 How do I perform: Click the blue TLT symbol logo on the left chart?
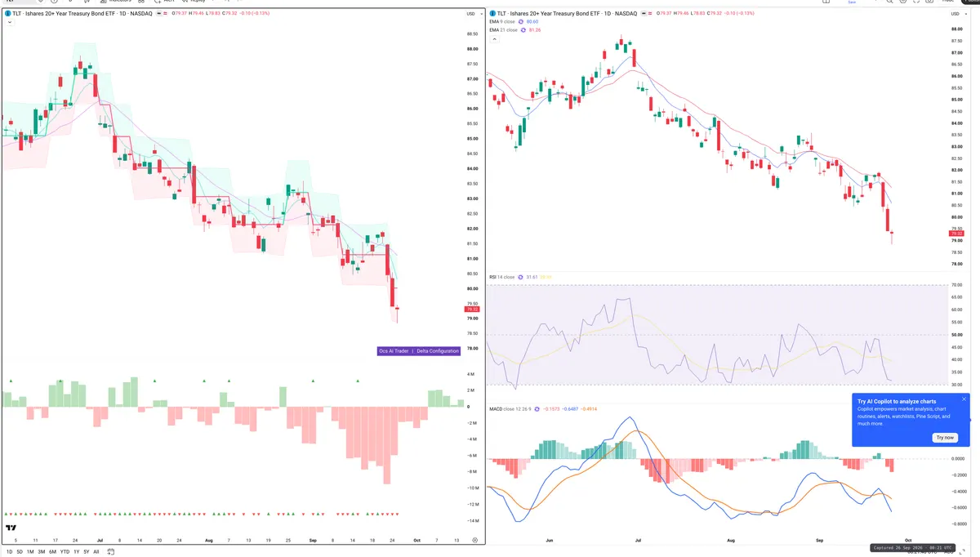coord(7,14)
